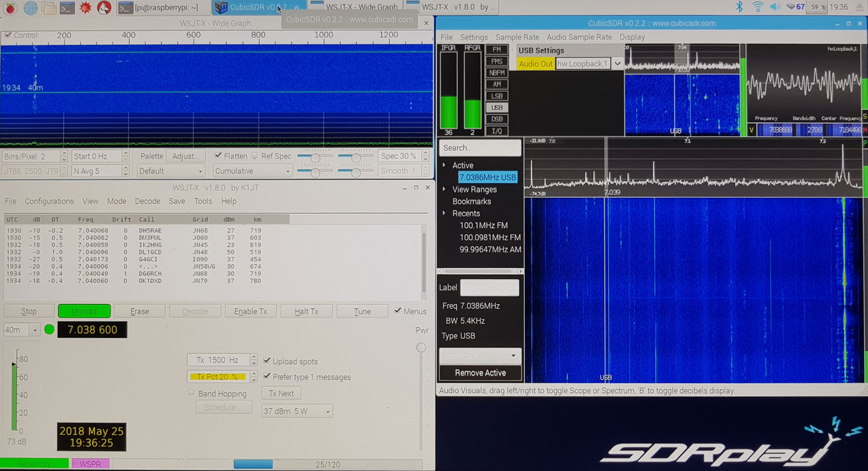Select the AM demodulator mode
This screenshot has height=471, width=868.
click(497, 85)
